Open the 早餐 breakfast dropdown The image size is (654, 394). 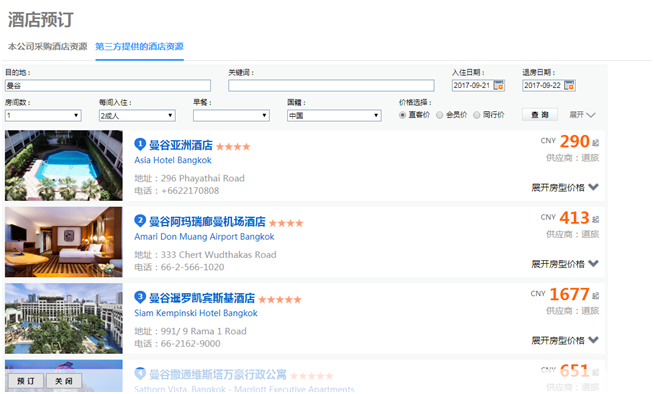point(231,115)
